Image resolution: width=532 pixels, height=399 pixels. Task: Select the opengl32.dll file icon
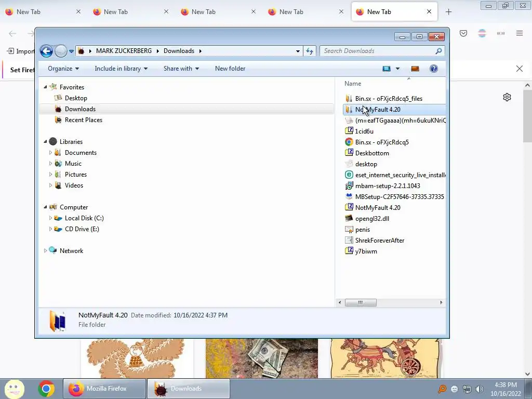point(349,219)
